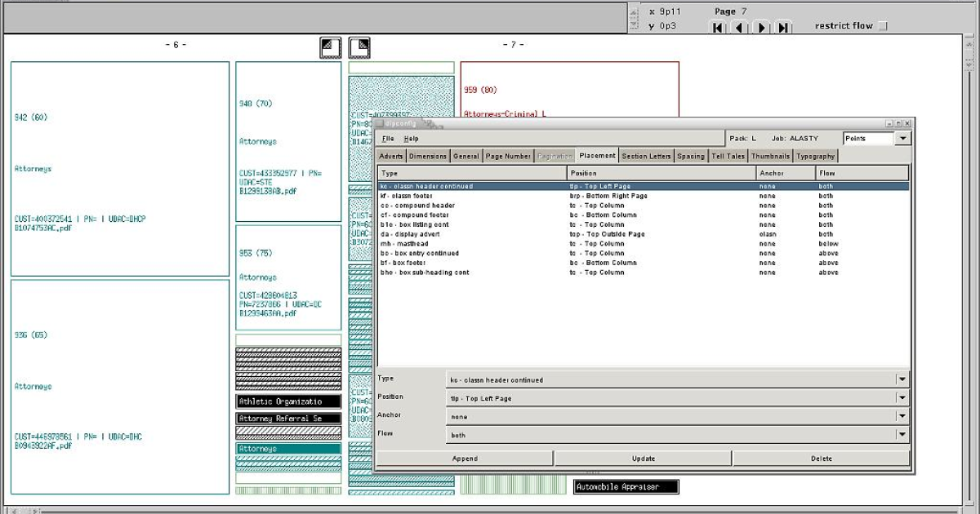Select the Attorneys 942 advert box
Image resolution: width=980 pixels, height=514 pixels.
[x=120, y=169]
